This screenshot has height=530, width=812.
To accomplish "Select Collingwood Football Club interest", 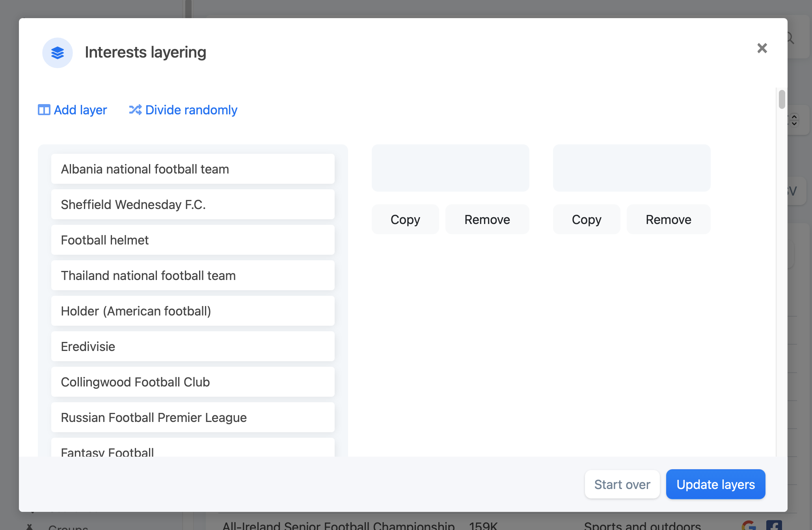I will pyautogui.click(x=193, y=382).
